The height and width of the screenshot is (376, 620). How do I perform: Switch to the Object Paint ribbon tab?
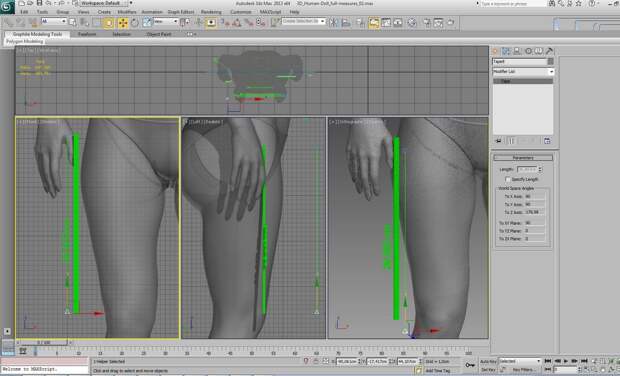(x=159, y=34)
